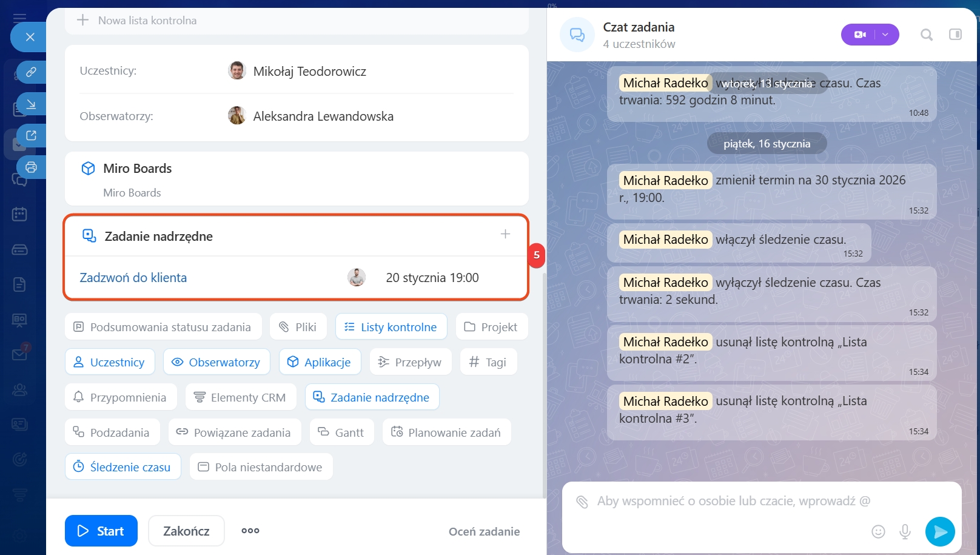The height and width of the screenshot is (555, 980).
Task: Open task in new window icon
Action: 31,135
